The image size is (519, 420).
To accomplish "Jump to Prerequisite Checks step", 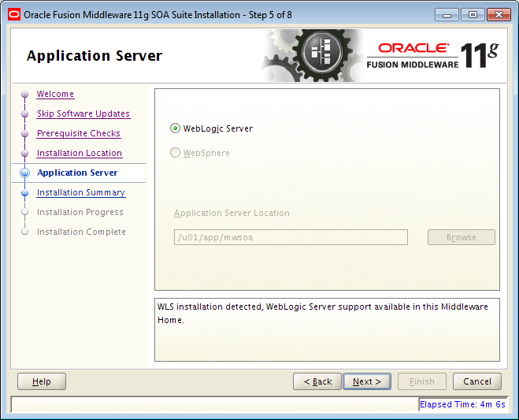I will tap(79, 133).
